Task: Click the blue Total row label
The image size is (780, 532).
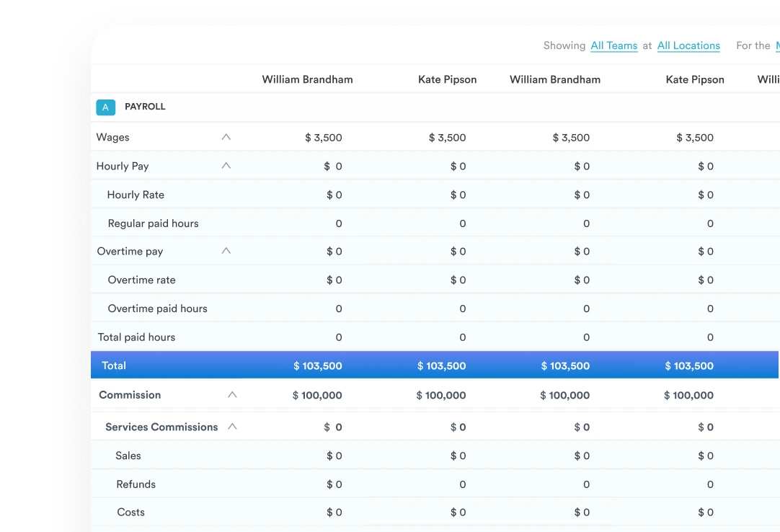Action: click(x=114, y=365)
